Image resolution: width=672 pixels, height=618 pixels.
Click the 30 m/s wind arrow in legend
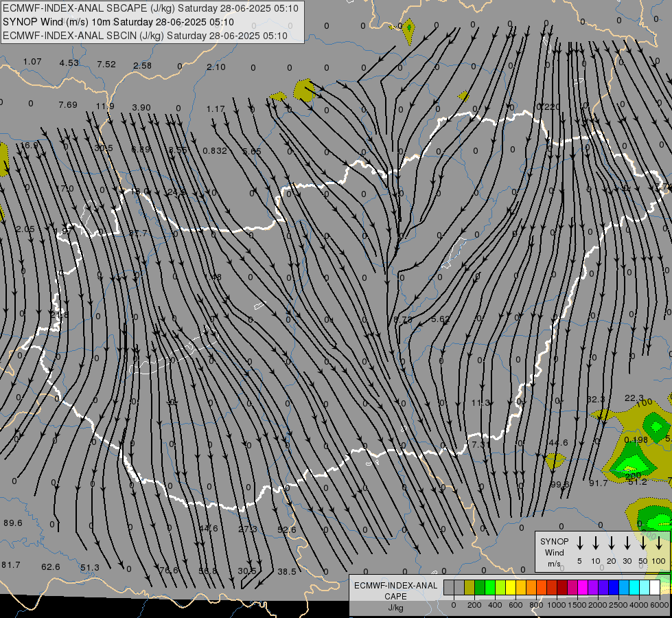(627, 543)
